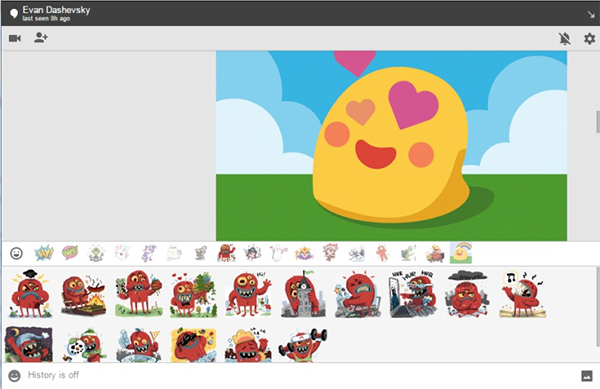Open the yellow blob with rainbow sticker pack

461,253
